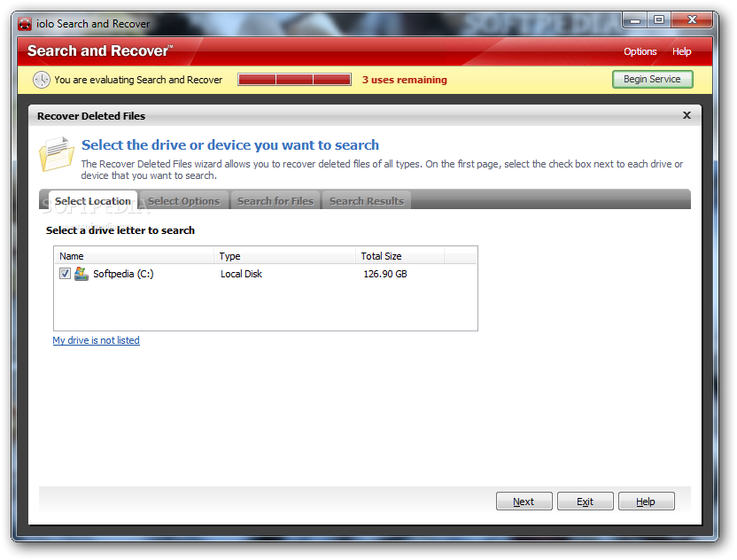This screenshot has height=560, width=737.
Task: Open the Help menu in red header
Action: point(681,51)
